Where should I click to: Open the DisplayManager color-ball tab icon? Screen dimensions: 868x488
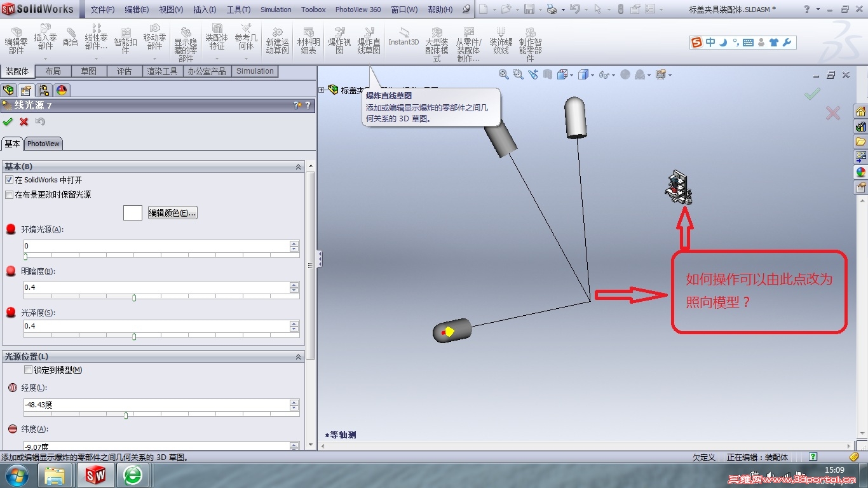tap(61, 90)
